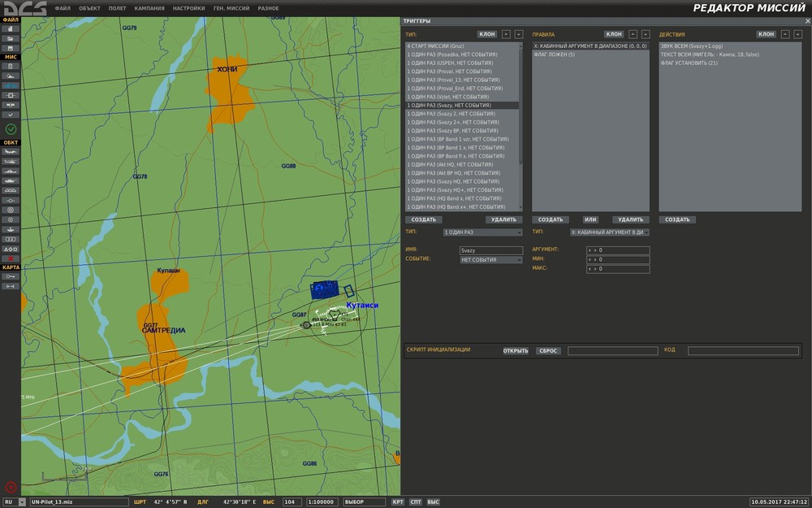Image resolution: width=812 pixels, height=508 pixels.
Task: Close the Триггеры panel
Action: tap(807, 20)
